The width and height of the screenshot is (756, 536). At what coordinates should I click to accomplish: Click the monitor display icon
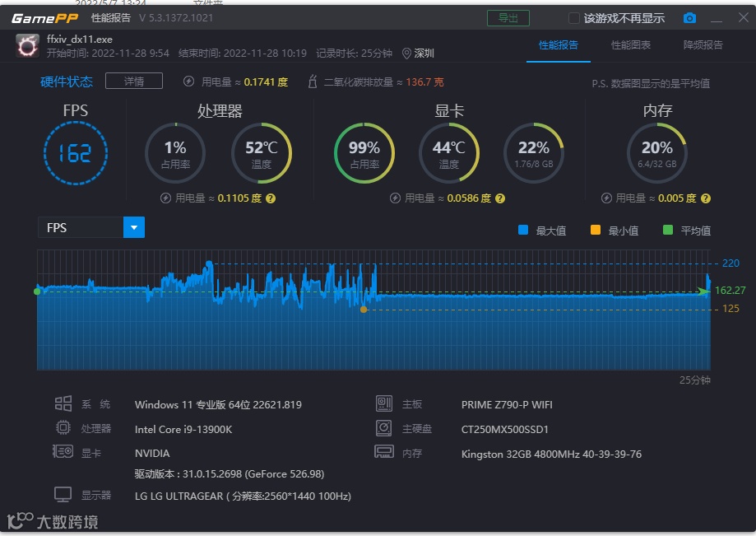[63, 495]
